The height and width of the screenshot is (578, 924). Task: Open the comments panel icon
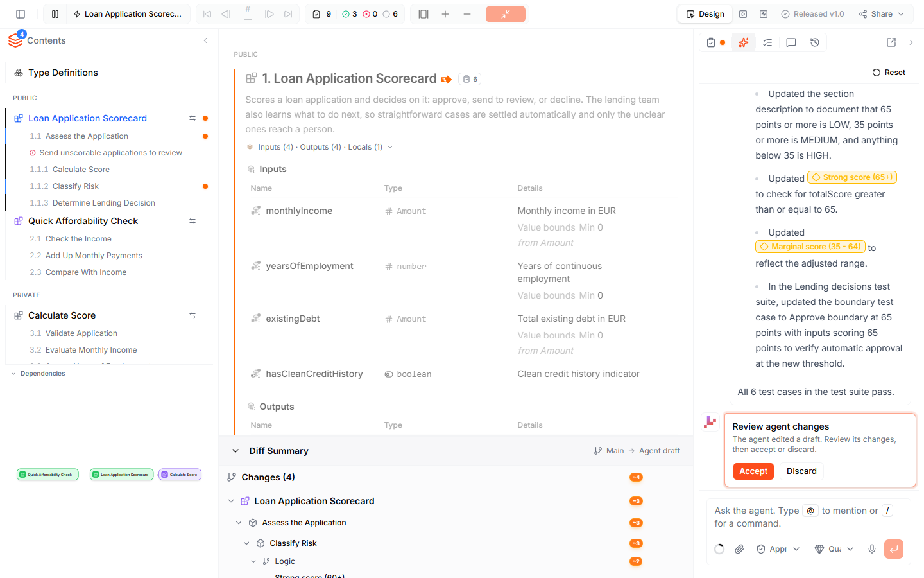point(791,42)
